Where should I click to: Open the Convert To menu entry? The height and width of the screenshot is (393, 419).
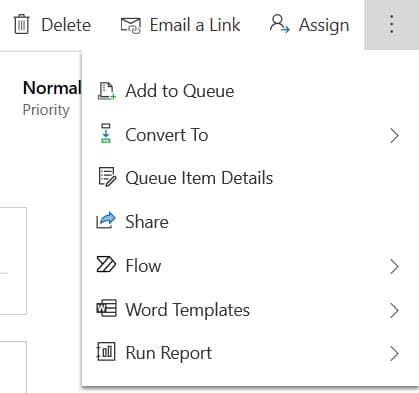coord(166,135)
